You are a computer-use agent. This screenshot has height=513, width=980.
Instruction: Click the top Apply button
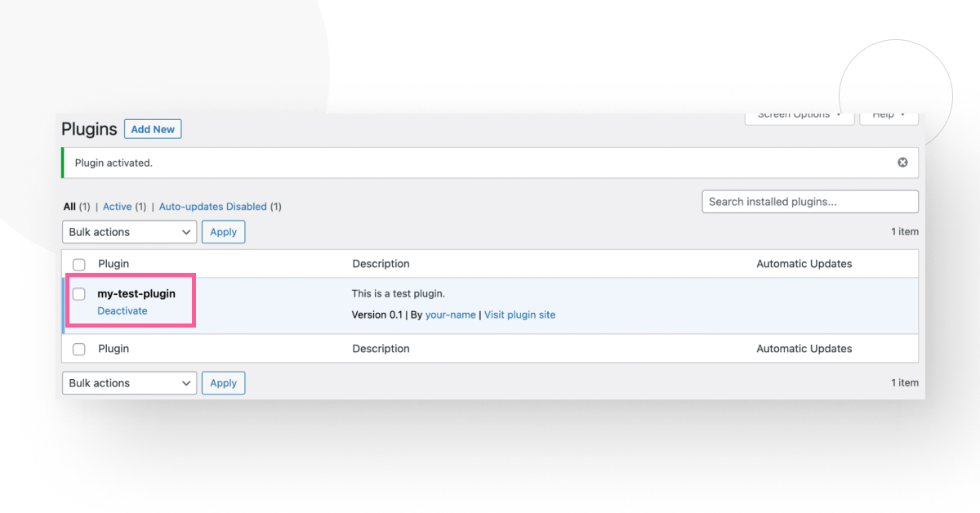tap(223, 231)
